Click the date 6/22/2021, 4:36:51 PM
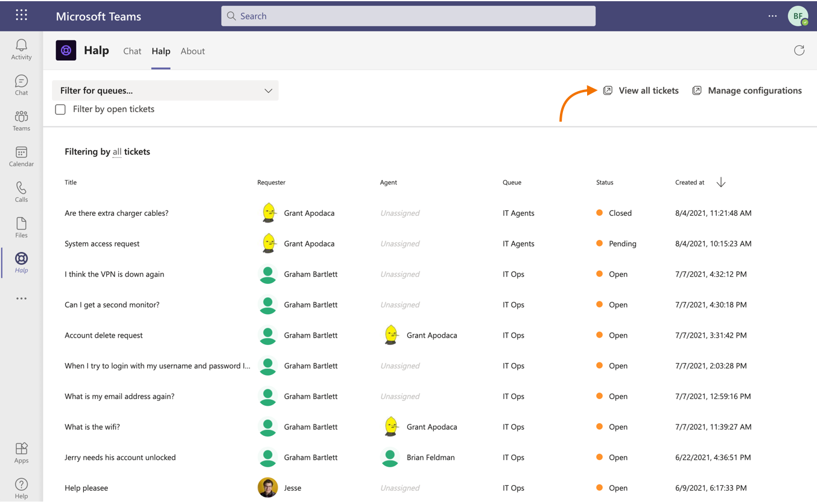 713,457
